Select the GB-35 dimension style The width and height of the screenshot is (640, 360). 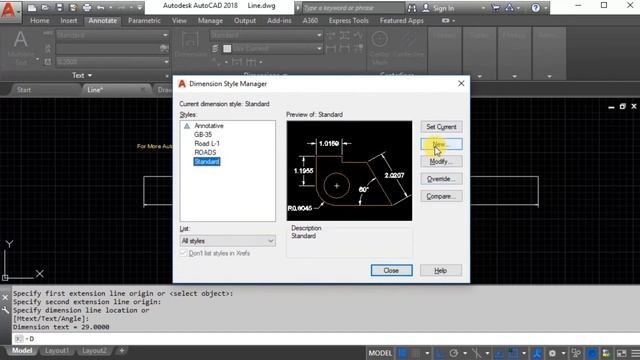(203, 135)
